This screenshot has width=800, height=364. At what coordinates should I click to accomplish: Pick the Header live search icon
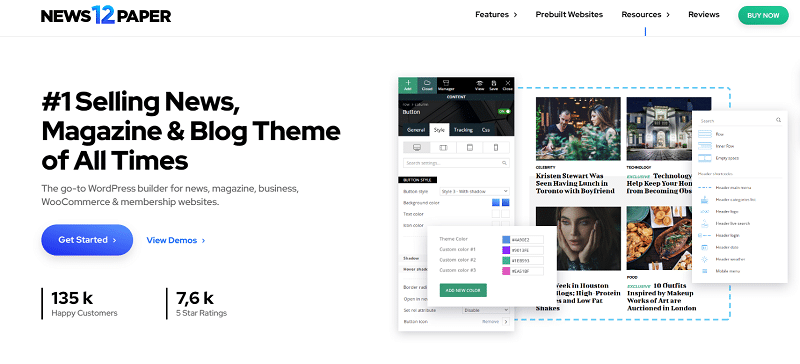(x=705, y=223)
